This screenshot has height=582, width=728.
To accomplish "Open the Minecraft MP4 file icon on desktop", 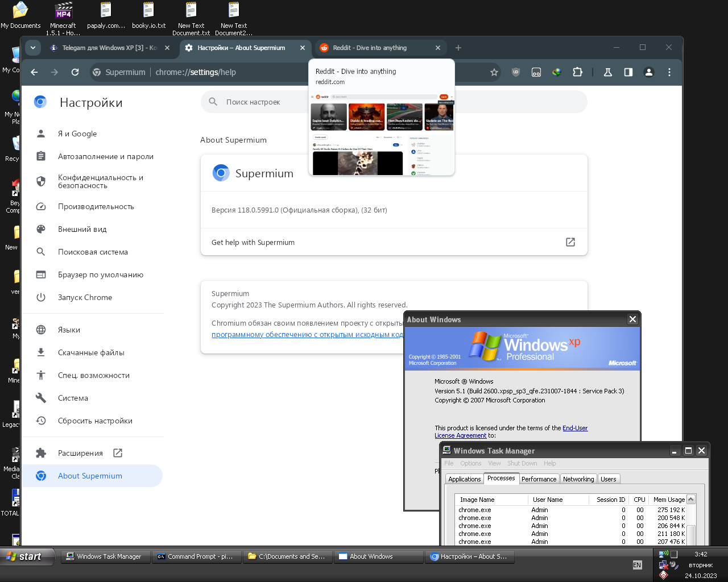I will pyautogui.click(x=63, y=18).
